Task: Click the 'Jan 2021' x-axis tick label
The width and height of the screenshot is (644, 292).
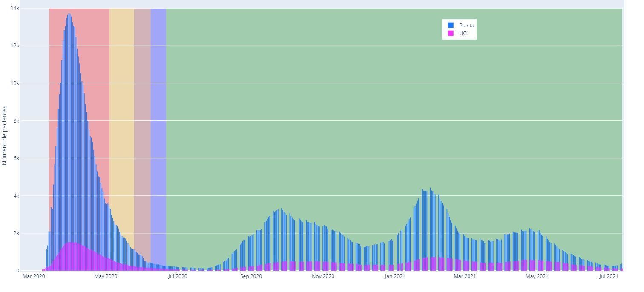Action: [394, 276]
